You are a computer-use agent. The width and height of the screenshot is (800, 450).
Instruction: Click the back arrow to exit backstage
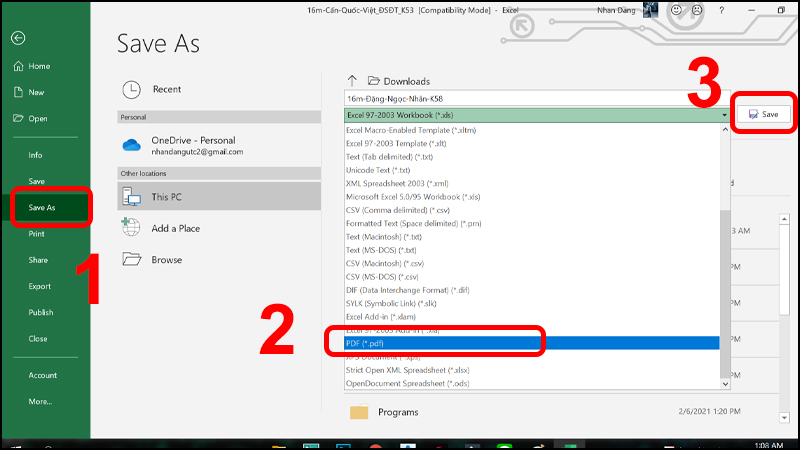pos(18,39)
